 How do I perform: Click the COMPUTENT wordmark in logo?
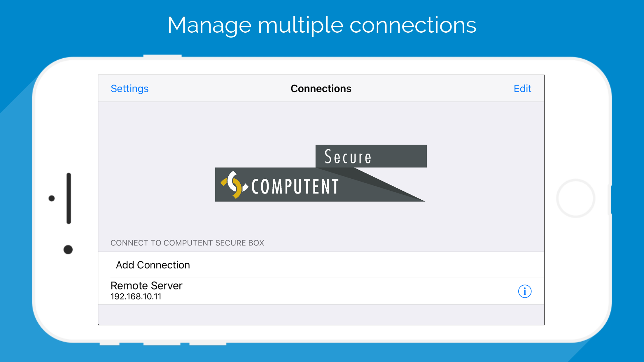click(x=295, y=187)
